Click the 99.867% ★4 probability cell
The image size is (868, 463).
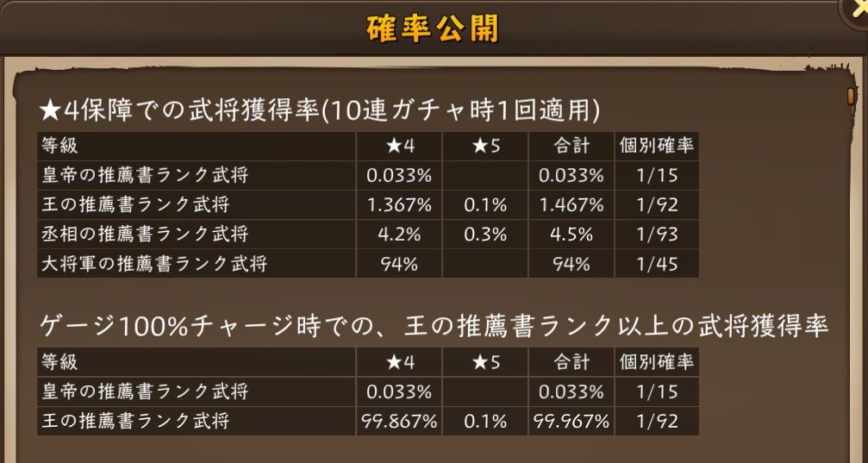[398, 422]
